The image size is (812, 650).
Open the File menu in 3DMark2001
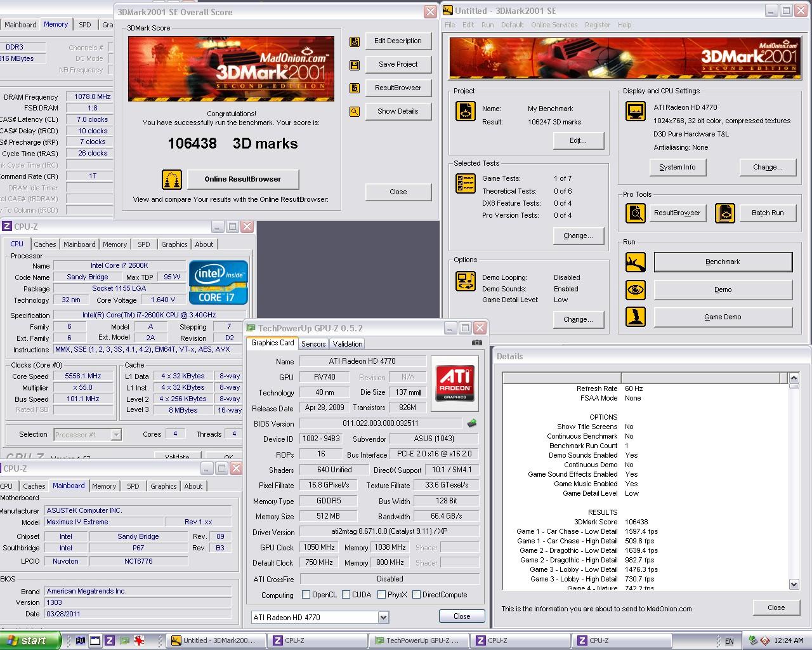pyautogui.click(x=450, y=25)
